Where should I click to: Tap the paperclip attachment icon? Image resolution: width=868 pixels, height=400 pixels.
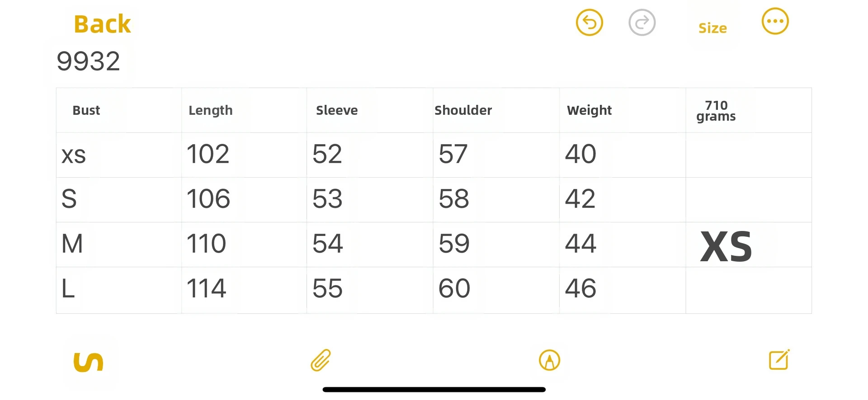coord(321,360)
